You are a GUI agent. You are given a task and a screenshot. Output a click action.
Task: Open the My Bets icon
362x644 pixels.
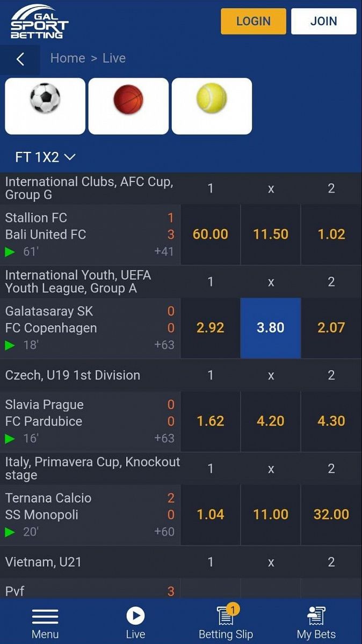316,616
